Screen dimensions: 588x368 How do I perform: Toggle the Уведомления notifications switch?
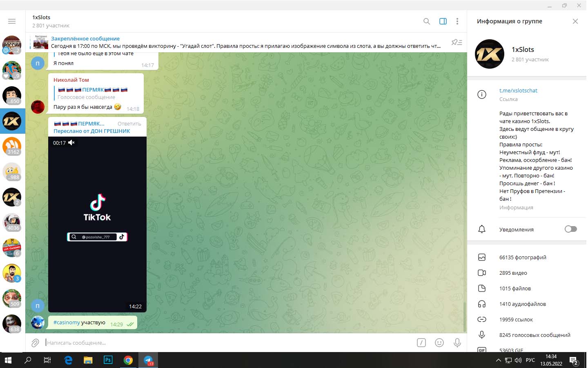click(x=570, y=229)
